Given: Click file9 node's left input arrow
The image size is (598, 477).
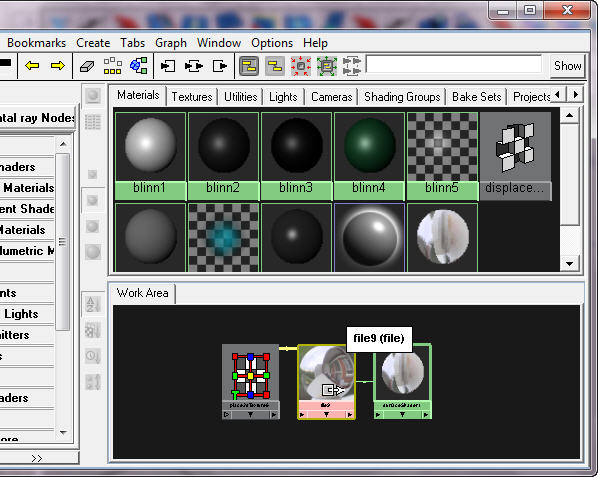Looking at the screenshot, I should (x=302, y=415).
